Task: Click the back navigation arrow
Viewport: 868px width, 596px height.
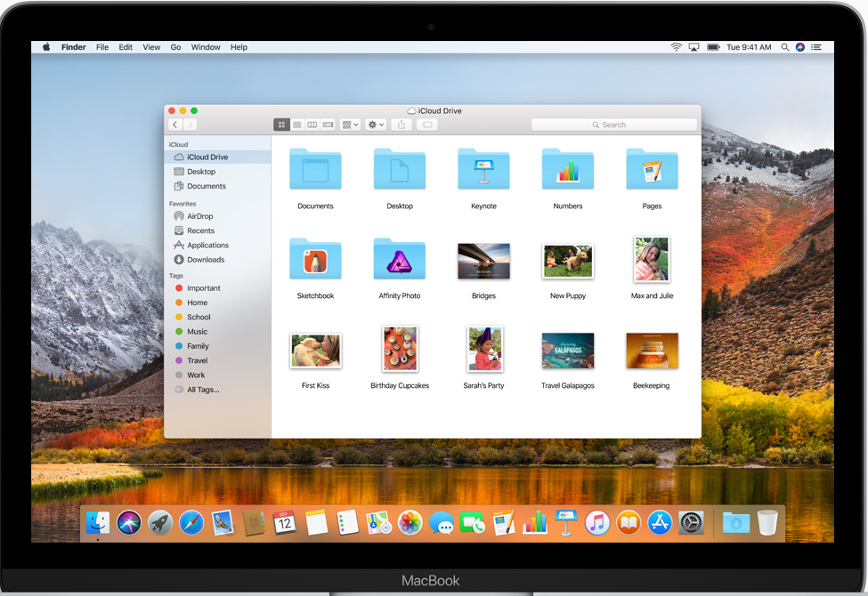Action: tap(174, 125)
